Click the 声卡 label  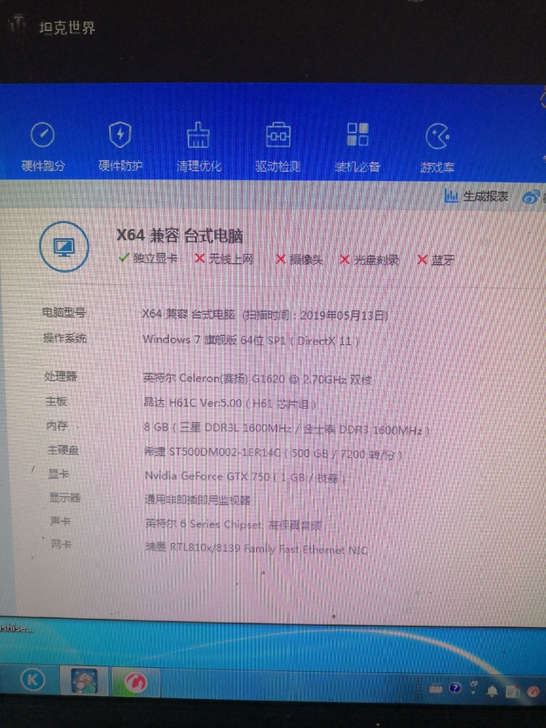click(x=60, y=521)
